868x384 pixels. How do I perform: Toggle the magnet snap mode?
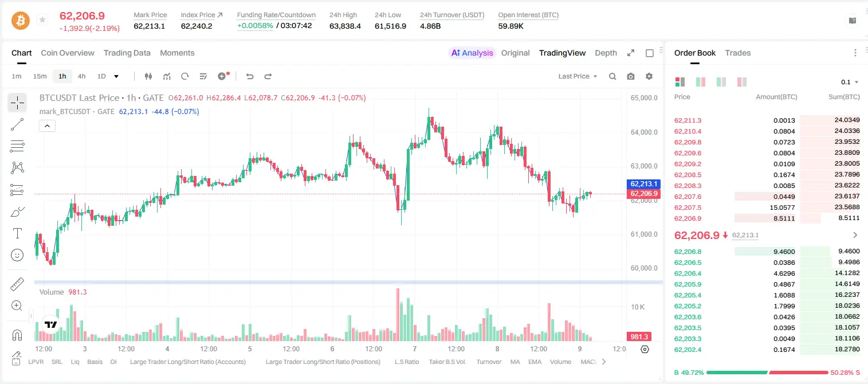pos(17,335)
